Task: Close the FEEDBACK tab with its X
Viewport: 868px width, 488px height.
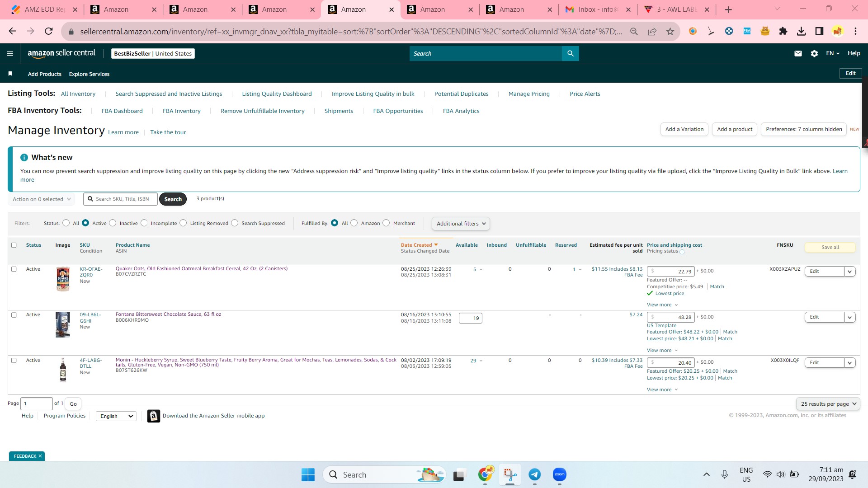Action: pyautogui.click(x=40, y=456)
